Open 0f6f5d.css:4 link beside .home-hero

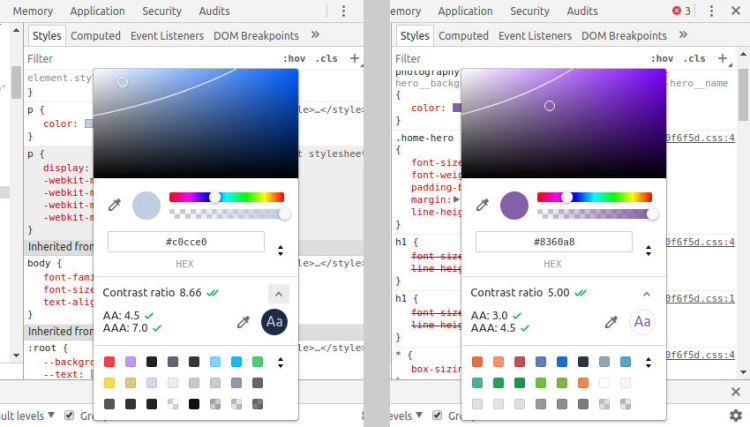[x=700, y=138]
